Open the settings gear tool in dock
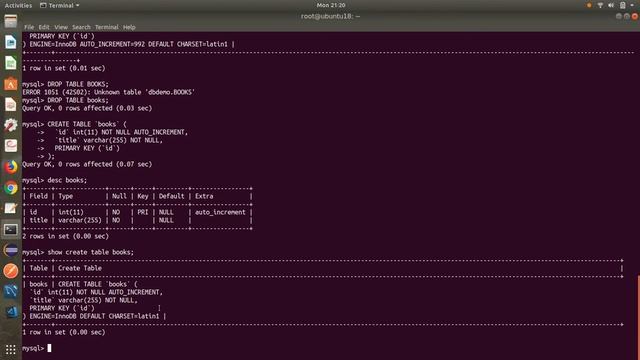The width and height of the screenshot is (640, 360). click(11, 125)
